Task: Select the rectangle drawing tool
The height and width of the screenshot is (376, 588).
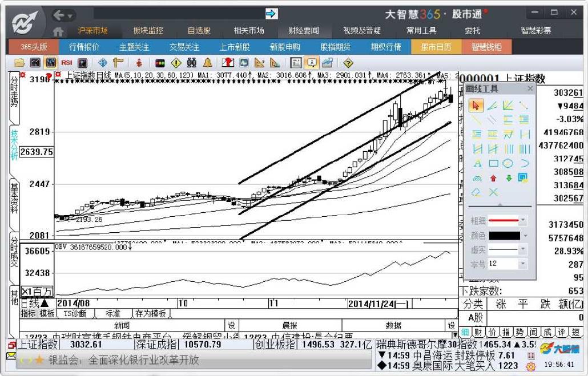Action: [x=493, y=163]
